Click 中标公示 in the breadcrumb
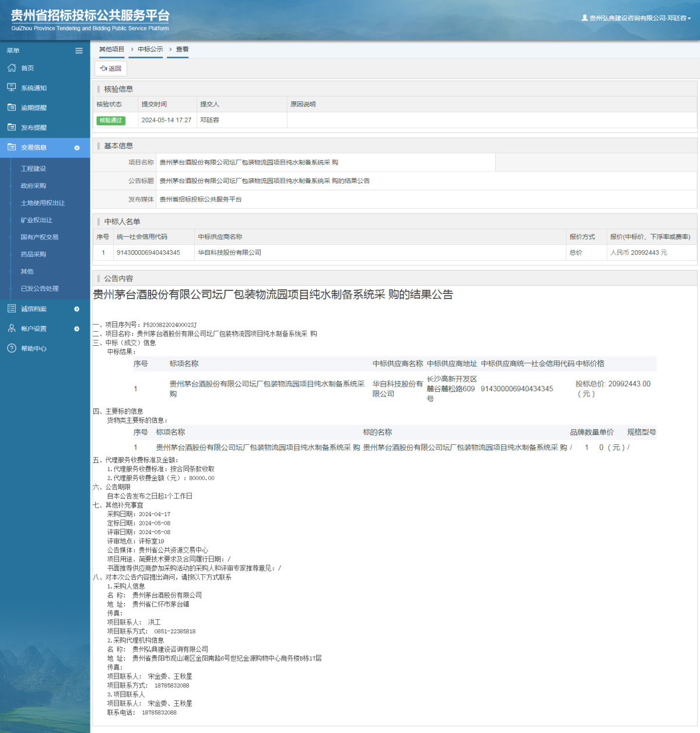700x733 pixels. coord(150,49)
